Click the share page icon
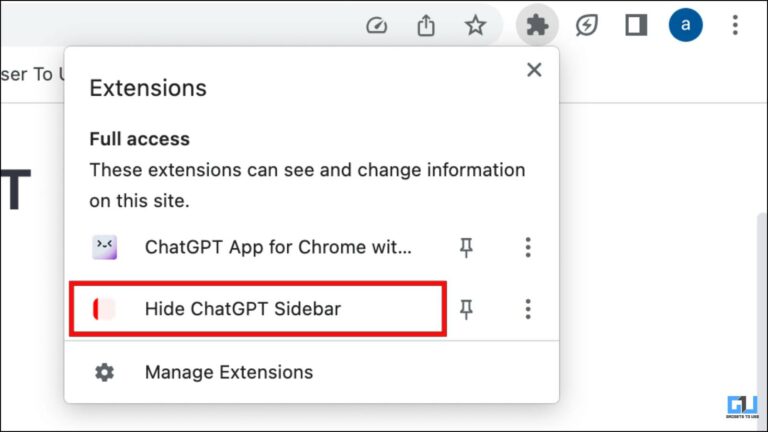 pos(426,25)
